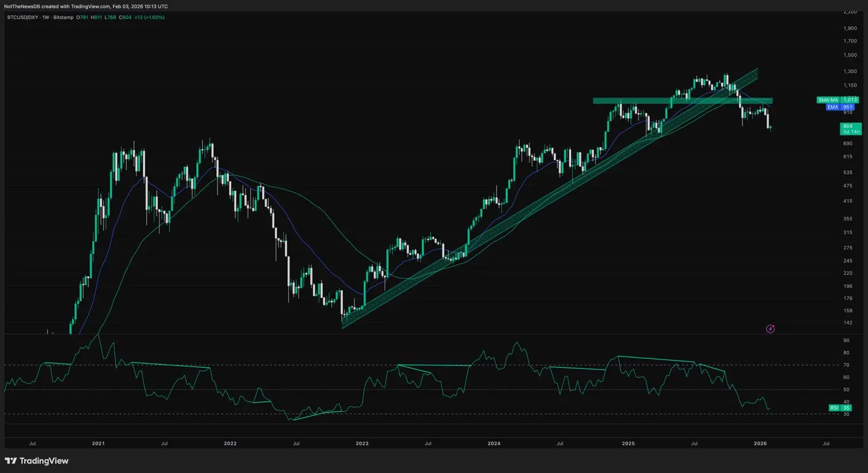Click the RSI 35 value label
The height and width of the screenshot is (473, 868).
840,408
